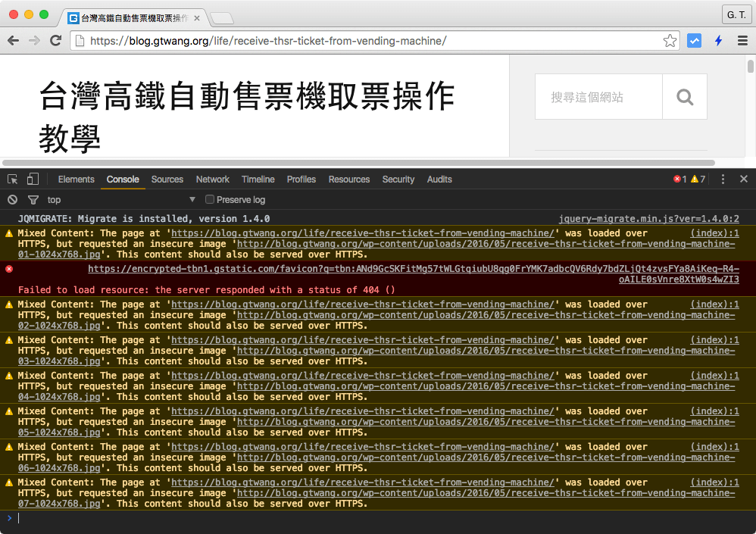Select the inspect element tool
This screenshot has height=534, width=756.
pyautogui.click(x=11, y=179)
